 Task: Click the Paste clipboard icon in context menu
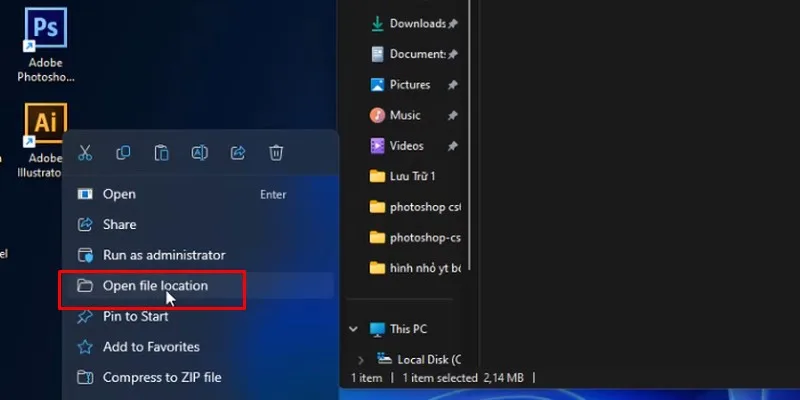point(161,153)
